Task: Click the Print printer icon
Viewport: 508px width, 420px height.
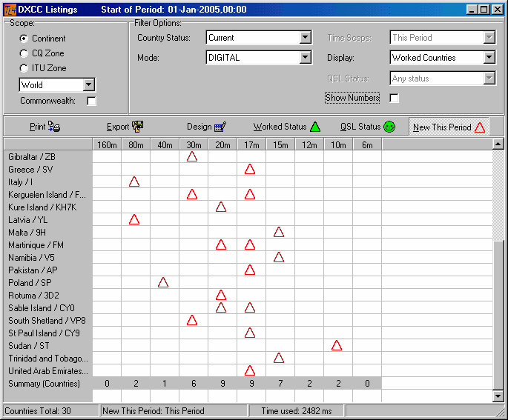Action: pos(54,127)
